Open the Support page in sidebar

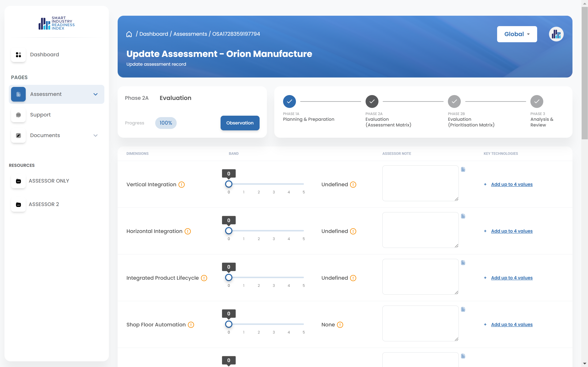click(40, 115)
